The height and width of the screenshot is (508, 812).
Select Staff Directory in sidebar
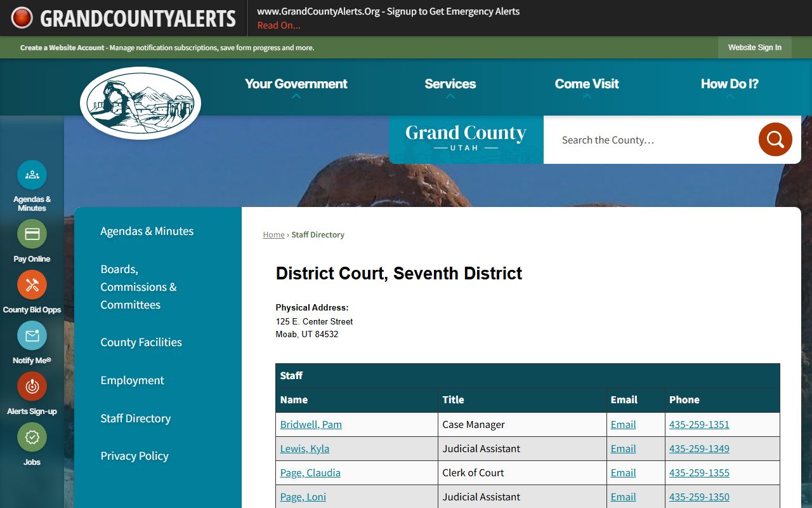point(136,418)
